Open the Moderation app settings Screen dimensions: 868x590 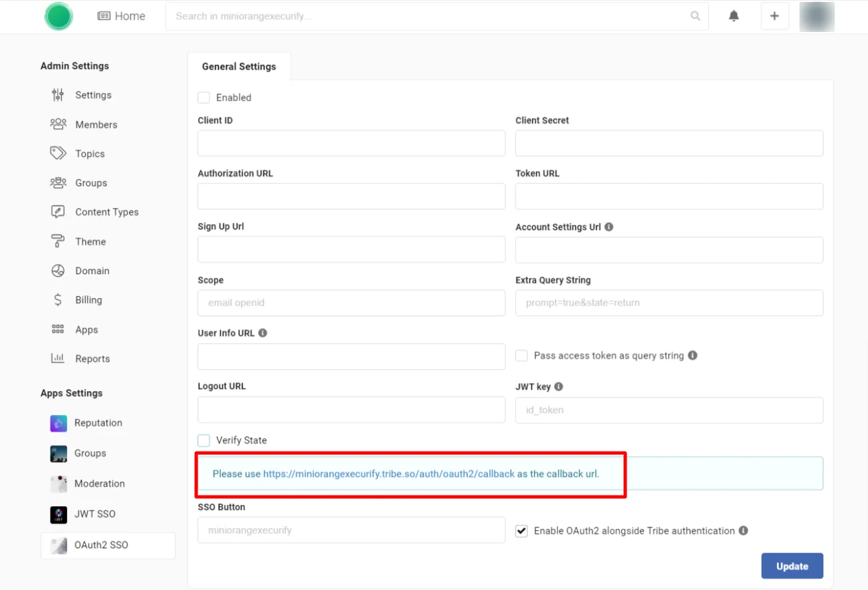point(59,484)
